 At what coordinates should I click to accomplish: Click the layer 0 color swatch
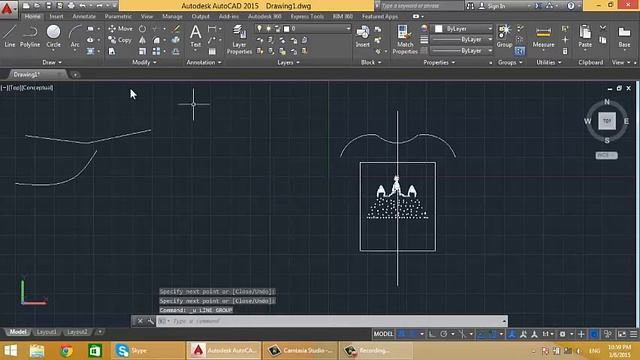click(287, 29)
